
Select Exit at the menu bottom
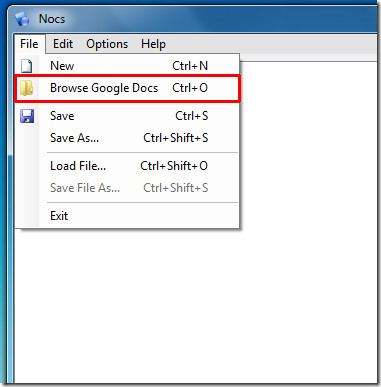coord(127,216)
